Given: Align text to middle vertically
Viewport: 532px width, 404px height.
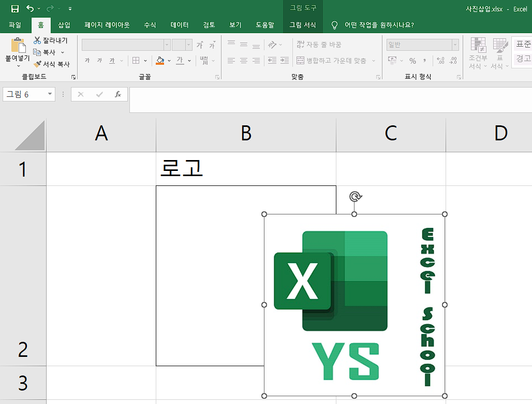Looking at the screenshot, I should click(x=244, y=44).
